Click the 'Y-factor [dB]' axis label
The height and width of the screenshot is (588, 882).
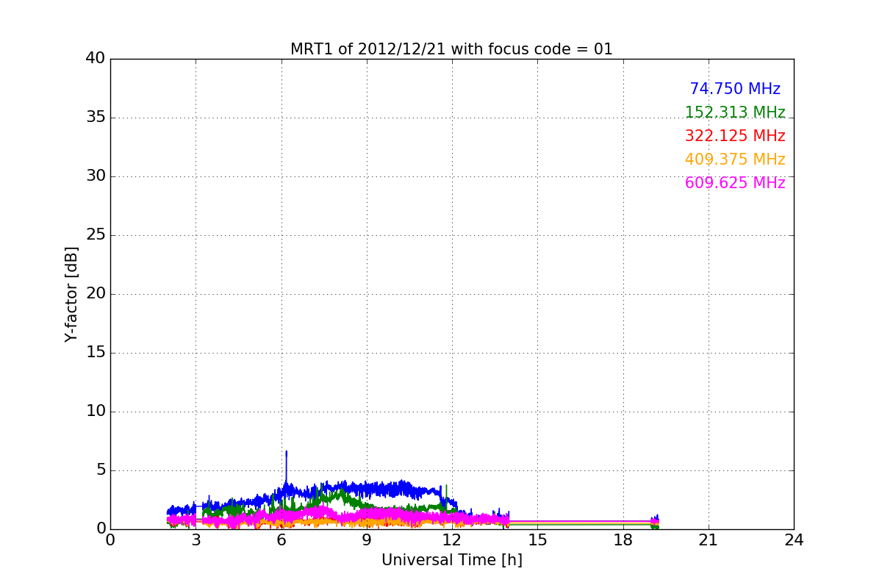pos(71,294)
